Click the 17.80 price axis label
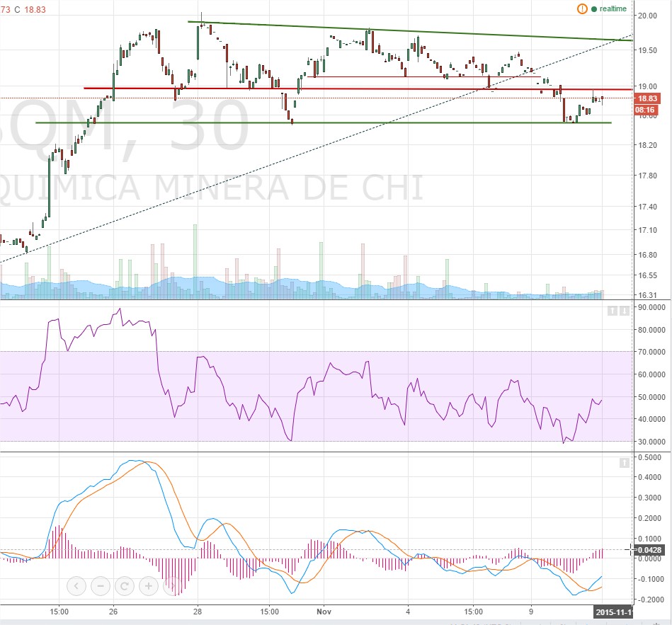 point(647,176)
